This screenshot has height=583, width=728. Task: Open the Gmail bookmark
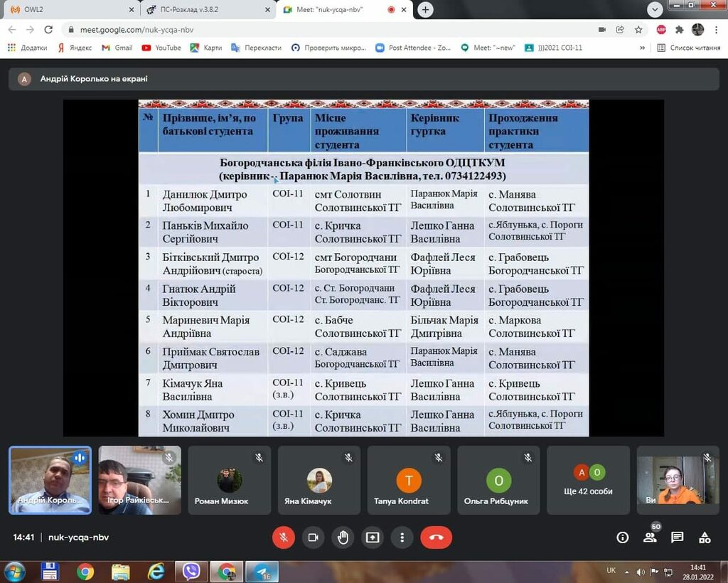click(117, 48)
